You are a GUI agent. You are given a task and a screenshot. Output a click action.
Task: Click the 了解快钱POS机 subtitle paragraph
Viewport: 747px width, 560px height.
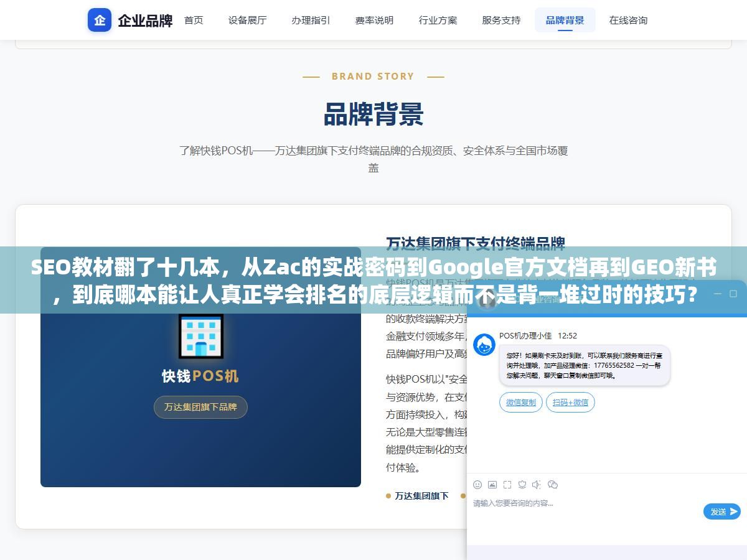click(x=374, y=159)
